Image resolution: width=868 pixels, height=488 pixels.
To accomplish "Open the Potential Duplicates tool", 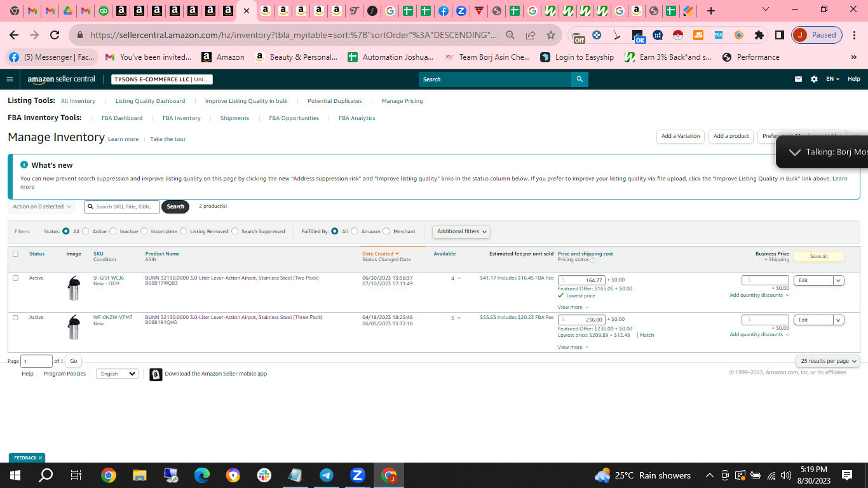I will (x=335, y=101).
